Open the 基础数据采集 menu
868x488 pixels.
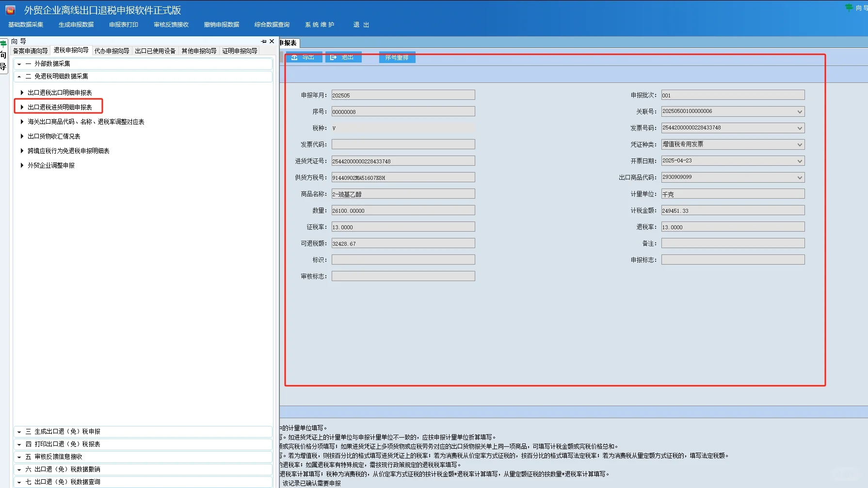26,25
